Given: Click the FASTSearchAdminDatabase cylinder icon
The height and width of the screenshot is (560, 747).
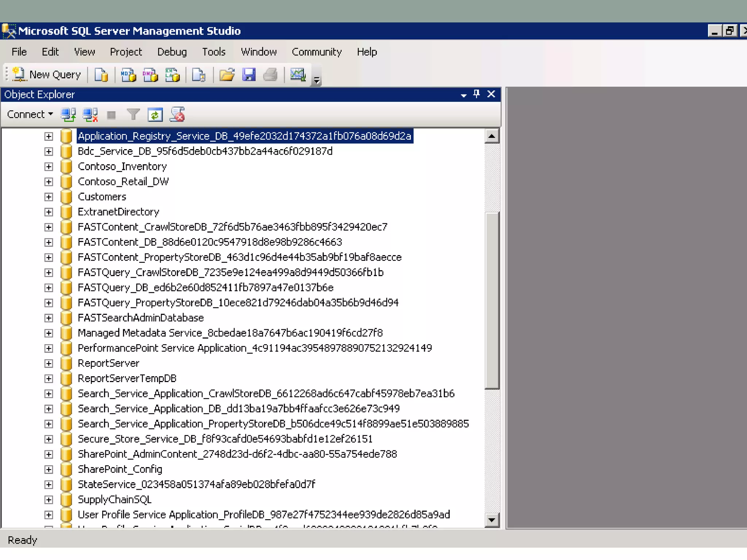Looking at the screenshot, I should point(66,318).
